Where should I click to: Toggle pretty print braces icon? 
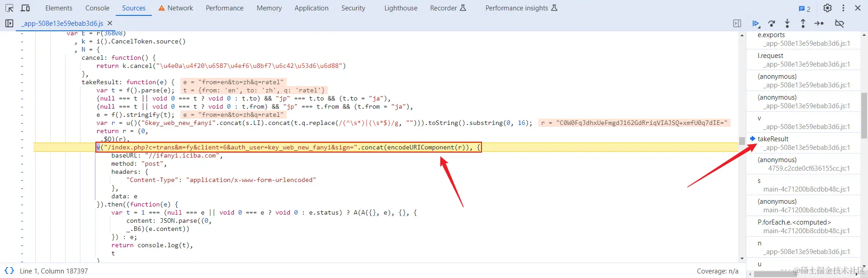pyautogui.click(x=9, y=271)
